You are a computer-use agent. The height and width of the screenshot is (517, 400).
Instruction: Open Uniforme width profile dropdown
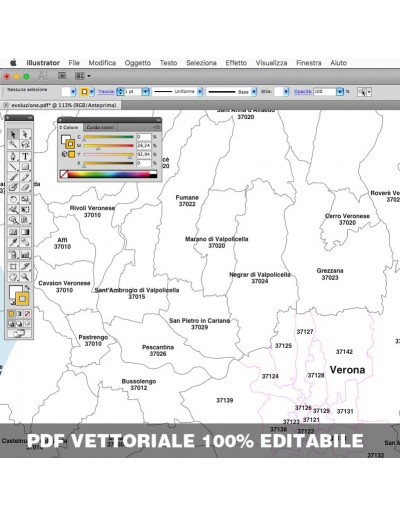click(x=200, y=92)
